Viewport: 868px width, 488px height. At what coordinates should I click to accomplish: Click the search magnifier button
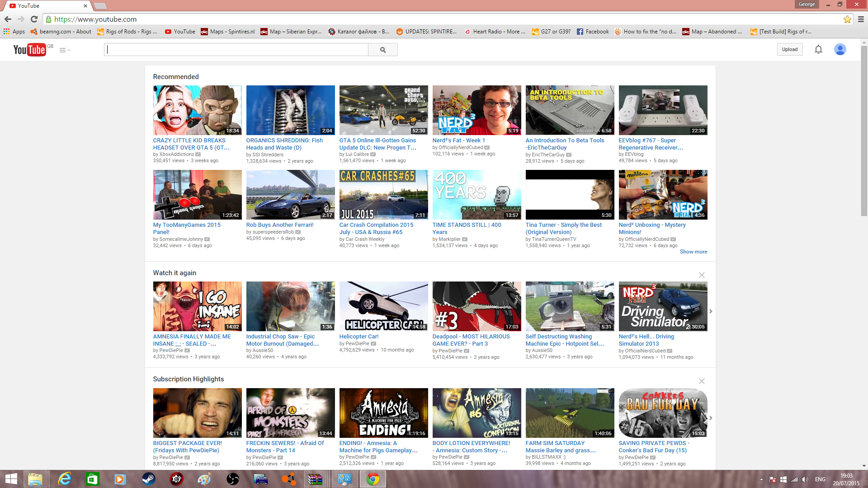coord(383,50)
